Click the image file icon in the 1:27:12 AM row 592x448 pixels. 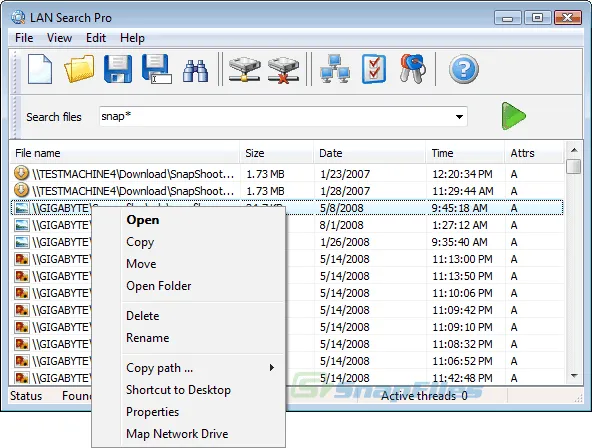[22, 225]
